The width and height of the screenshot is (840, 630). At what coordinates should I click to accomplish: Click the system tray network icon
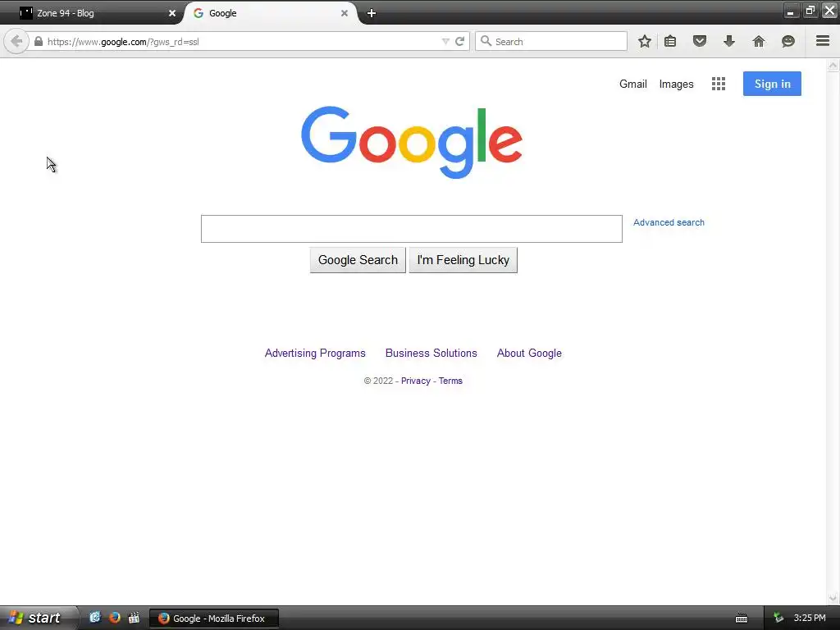pyautogui.click(x=778, y=618)
